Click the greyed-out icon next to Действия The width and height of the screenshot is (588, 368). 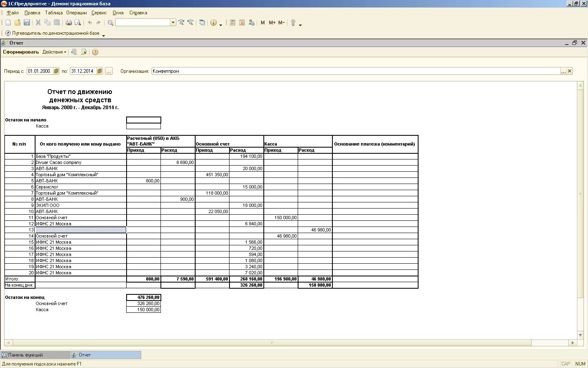(x=74, y=52)
